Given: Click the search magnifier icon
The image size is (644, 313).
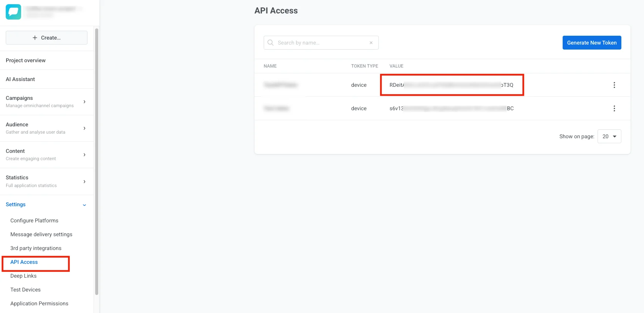Looking at the screenshot, I should point(271,43).
